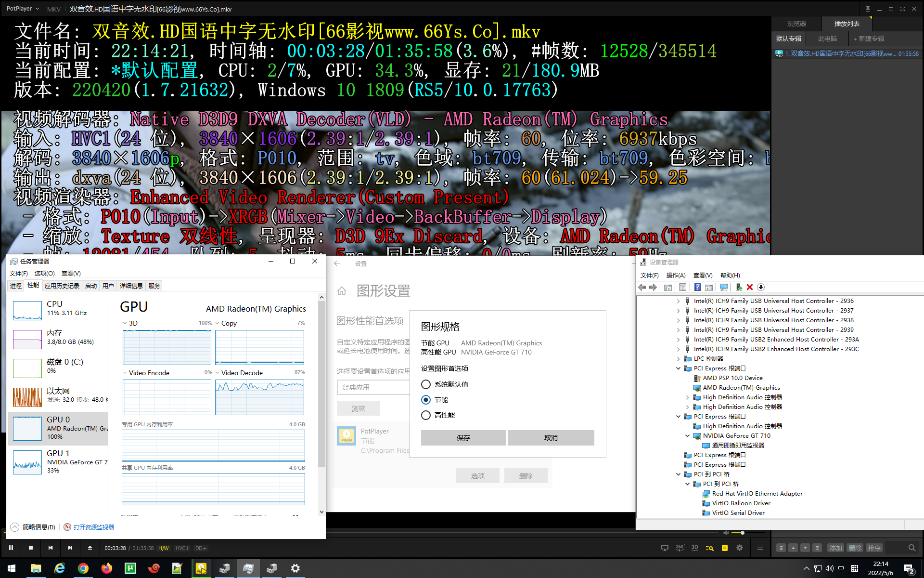Toggle the yellow playlist panel icon
Screen dimensions: 924x578
(x=725, y=548)
